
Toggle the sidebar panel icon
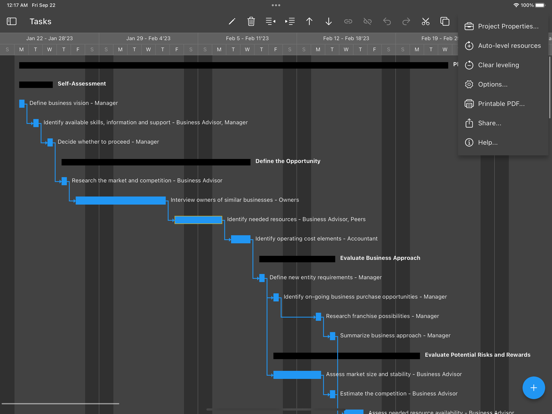12,21
